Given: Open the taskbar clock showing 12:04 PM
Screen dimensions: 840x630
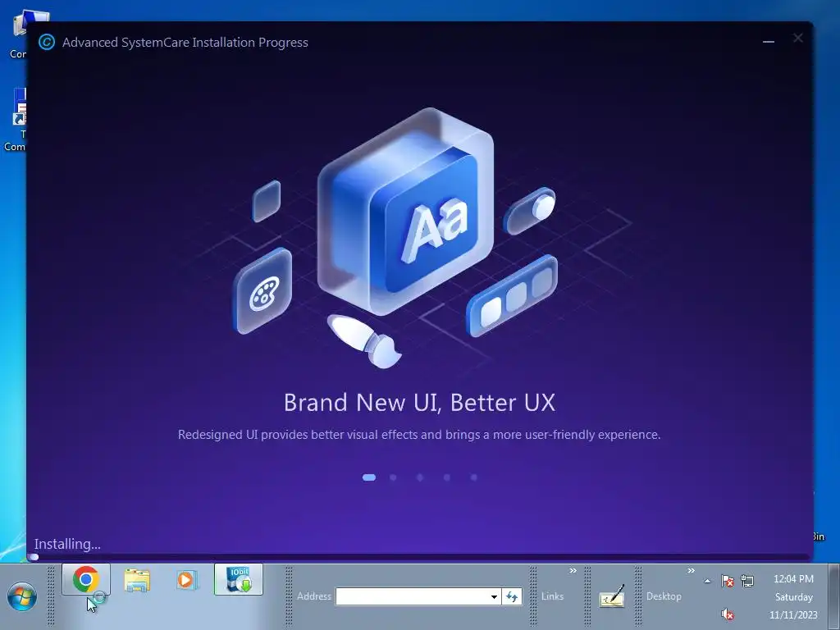Looking at the screenshot, I should pyautogui.click(x=793, y=596).
